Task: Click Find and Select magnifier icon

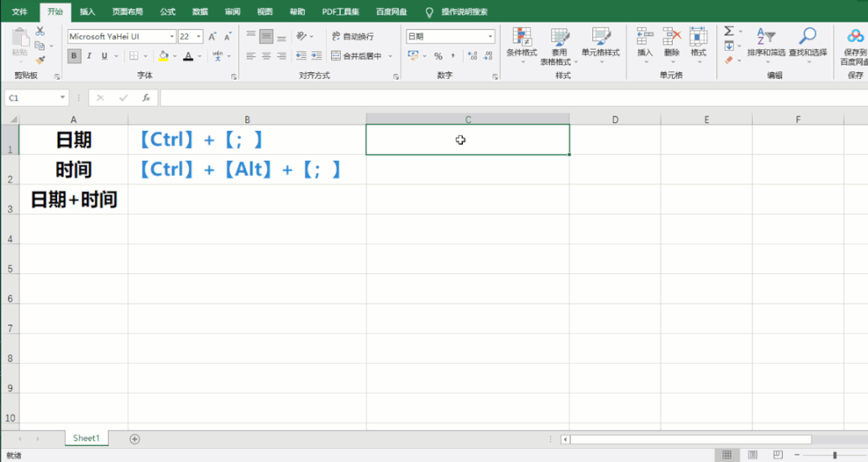Action: coord(807,37)
